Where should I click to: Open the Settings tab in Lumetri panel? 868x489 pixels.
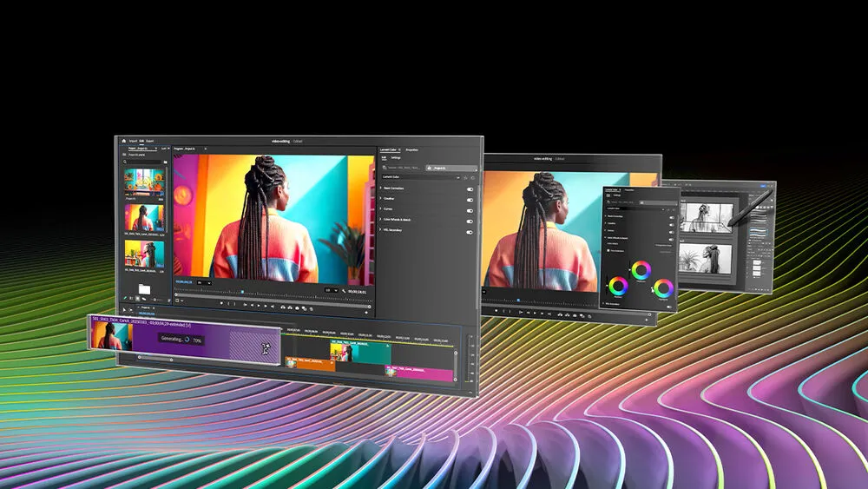pyautogui.click(x=396, y=158)
